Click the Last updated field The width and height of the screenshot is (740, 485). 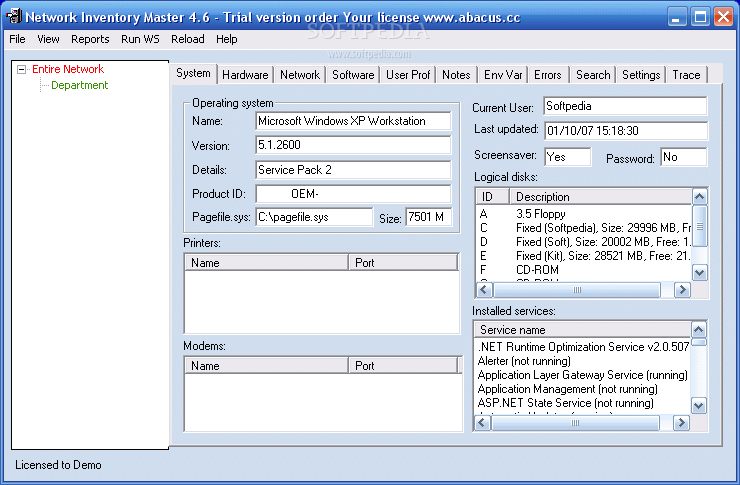[x=626, y=131]
